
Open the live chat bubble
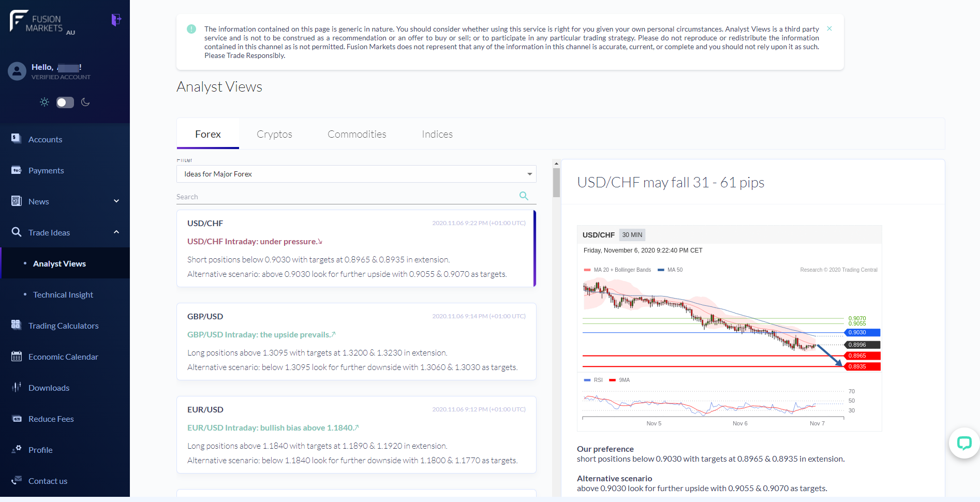[964, 443]
